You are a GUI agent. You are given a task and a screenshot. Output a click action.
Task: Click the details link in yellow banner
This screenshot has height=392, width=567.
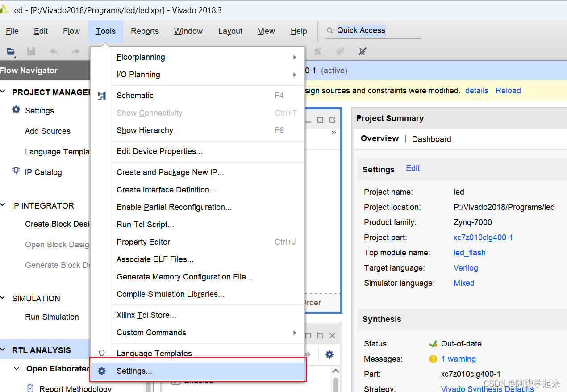tap(476, 91)
